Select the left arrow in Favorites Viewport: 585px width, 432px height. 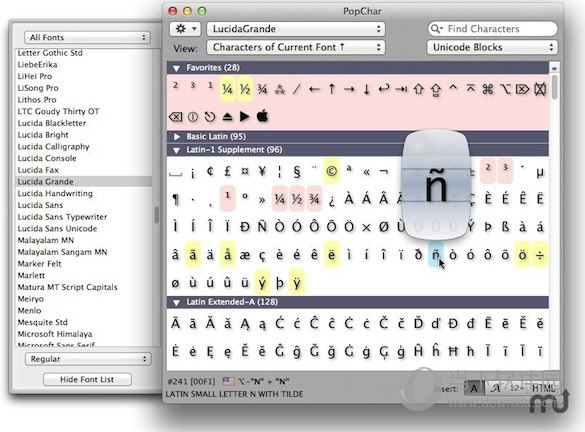tap(314, 89)
